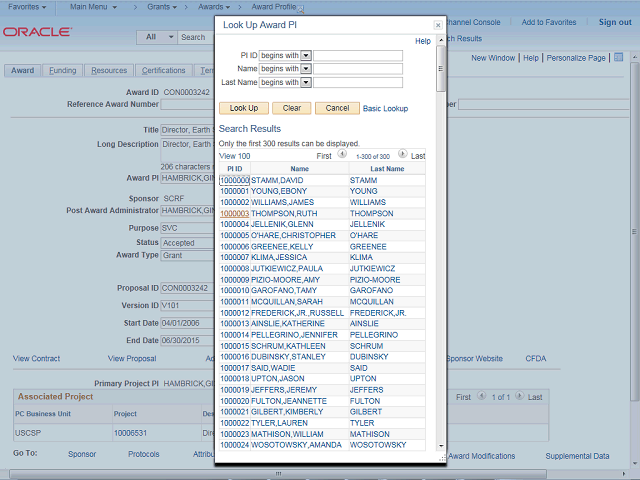Open the Name operator dropdown

click(x=307, y=69)
